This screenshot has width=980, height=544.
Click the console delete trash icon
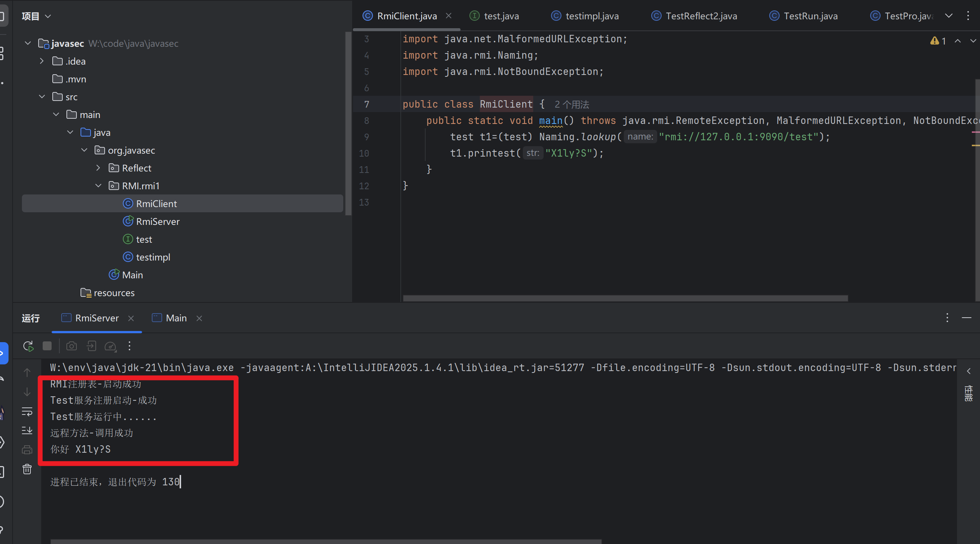pos(27,469)
